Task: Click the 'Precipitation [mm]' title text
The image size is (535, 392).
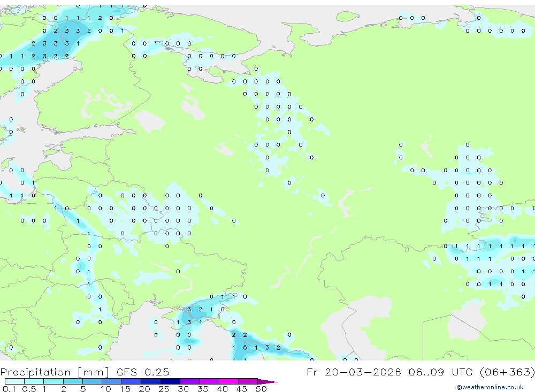Action: click(x=55, y=372)
